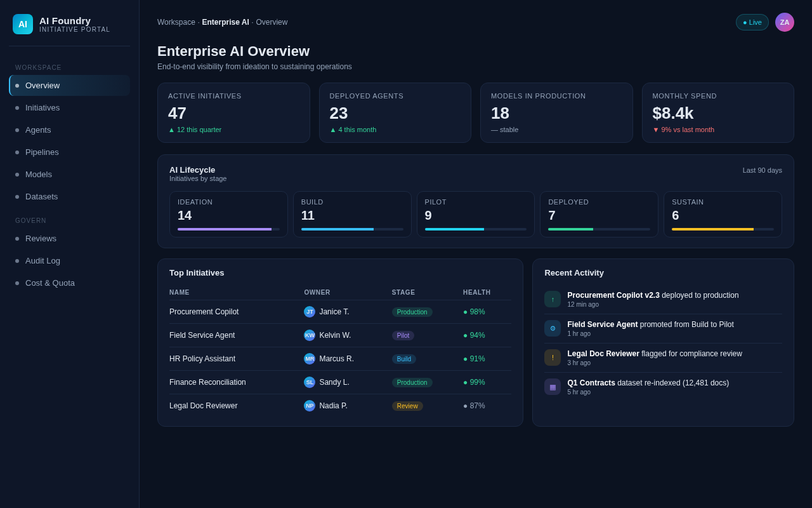Click the Review stage badge
Screen dimensions: 812x508
407,406
